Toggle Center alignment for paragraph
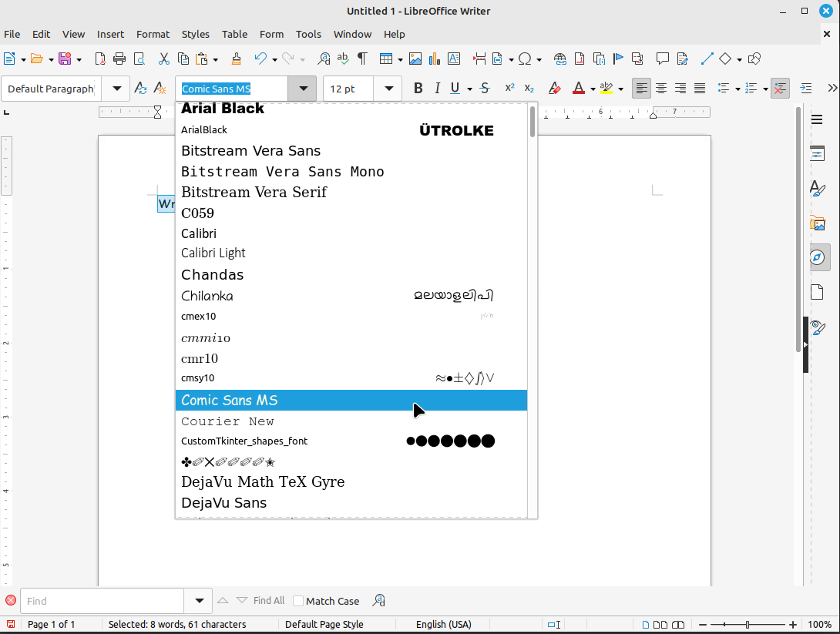The width and height of the screenshot is (840, 634). pos(661,89)
